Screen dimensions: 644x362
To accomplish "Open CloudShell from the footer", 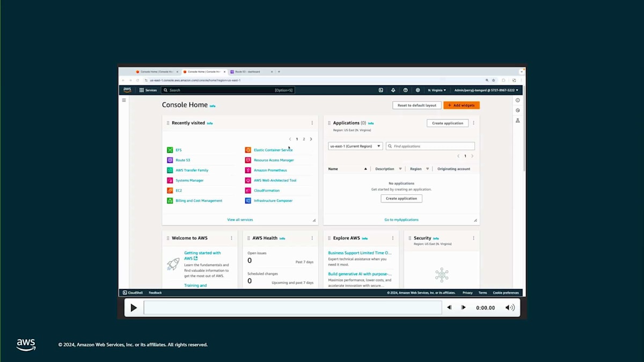I will (133, 293).
